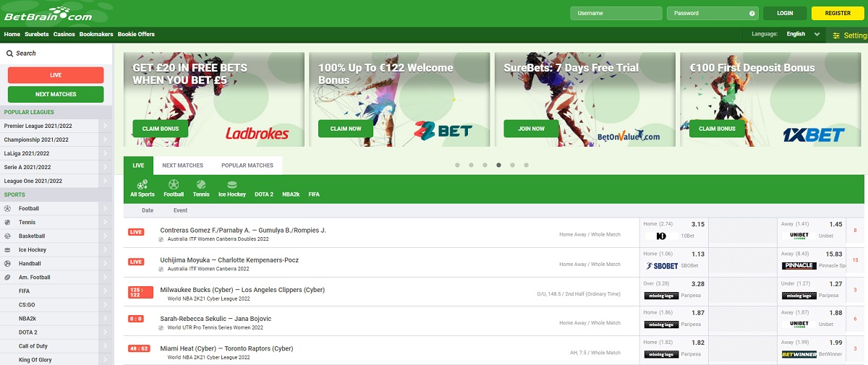
Task: Switch to the NEXT MATCHES tab
Action: tap(182, 166)
